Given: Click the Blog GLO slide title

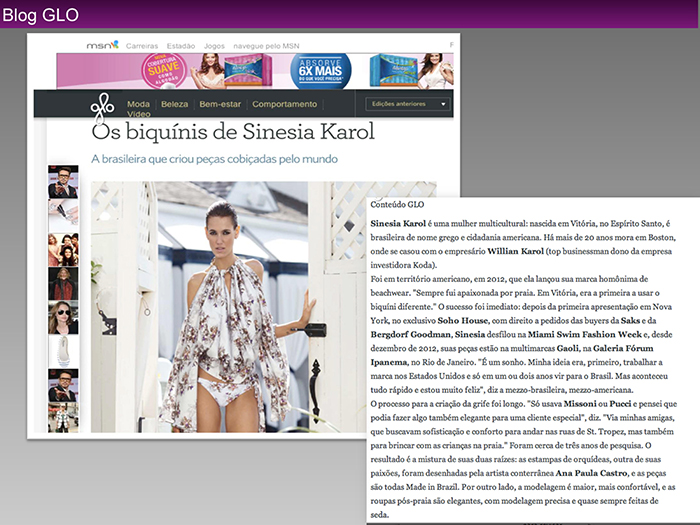Looking at the screenshot, I should pyautogui.click(x=41, y=15).
